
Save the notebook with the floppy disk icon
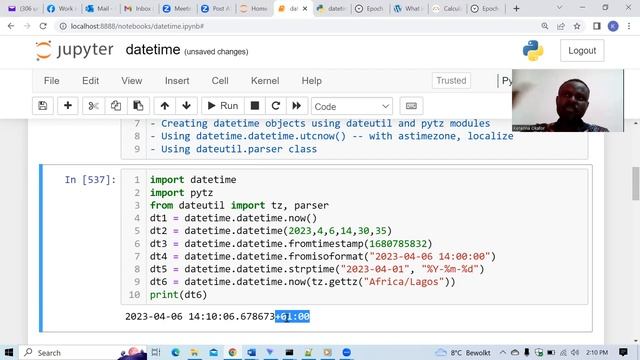point(43,106)
